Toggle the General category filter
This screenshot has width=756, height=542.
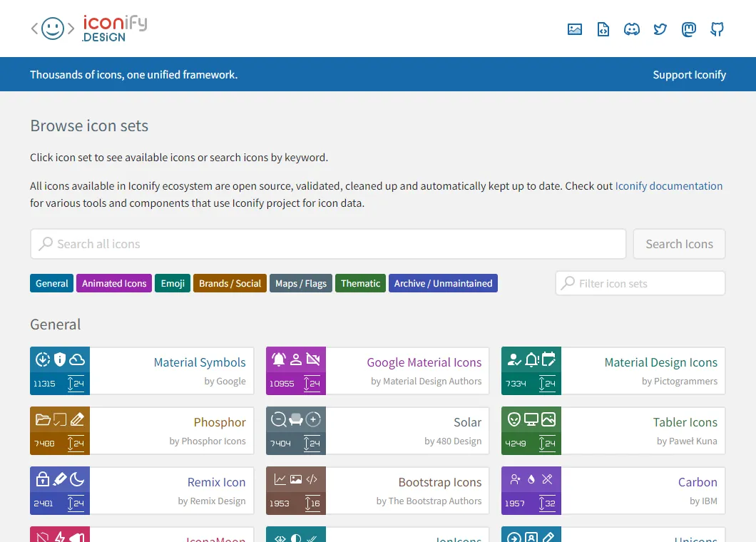(x=52, y=283)
